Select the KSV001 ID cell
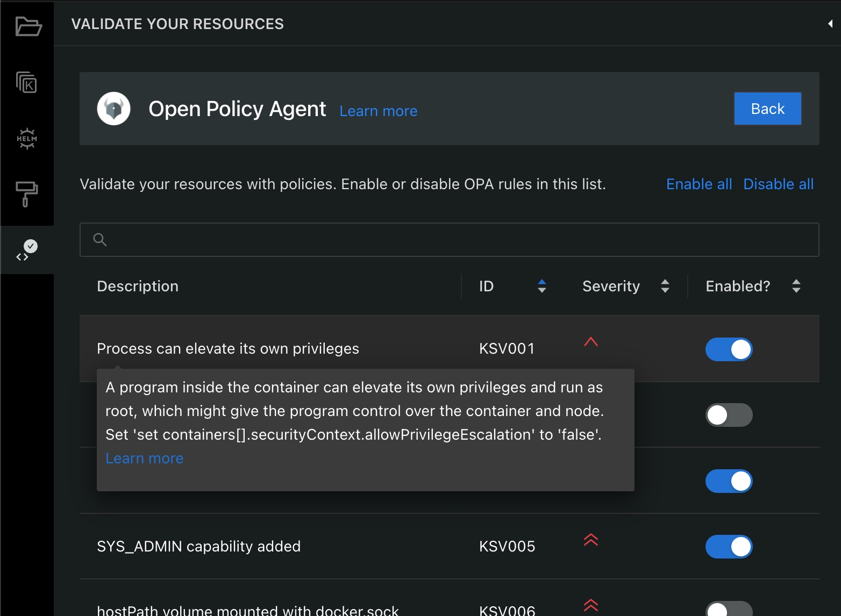 507,348
